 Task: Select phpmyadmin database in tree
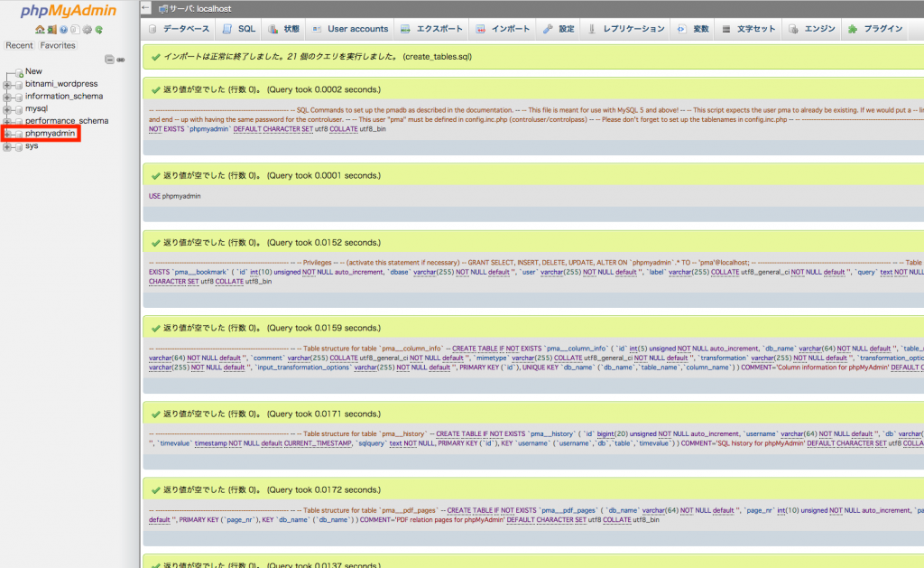50,133
